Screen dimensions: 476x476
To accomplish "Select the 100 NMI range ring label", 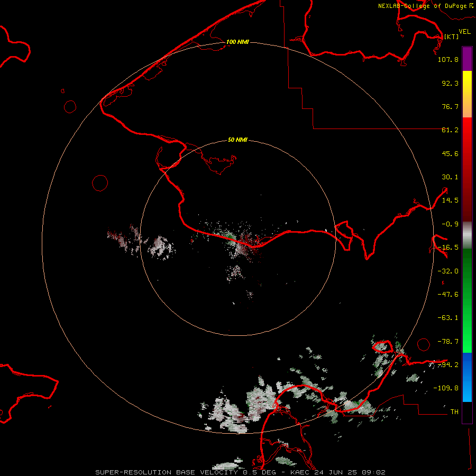I will tap(237, 42).
